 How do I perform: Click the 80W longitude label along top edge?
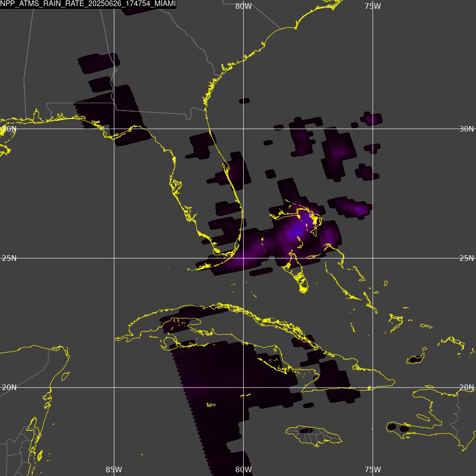[244, 6]
